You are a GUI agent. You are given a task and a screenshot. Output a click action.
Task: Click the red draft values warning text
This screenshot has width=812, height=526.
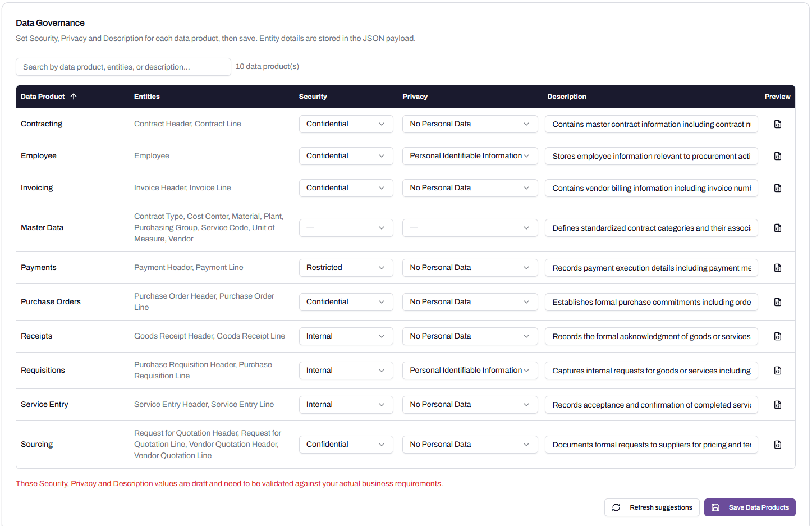[x=229, y=484]
